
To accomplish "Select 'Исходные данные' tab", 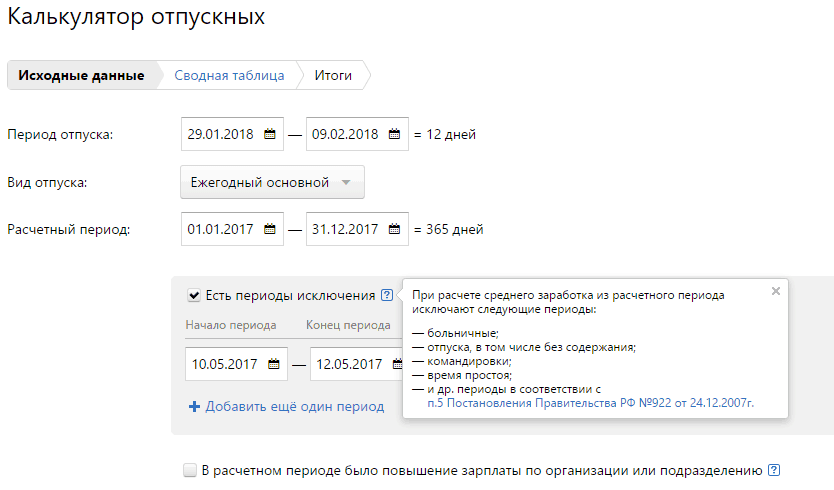I will click(81, 76).
